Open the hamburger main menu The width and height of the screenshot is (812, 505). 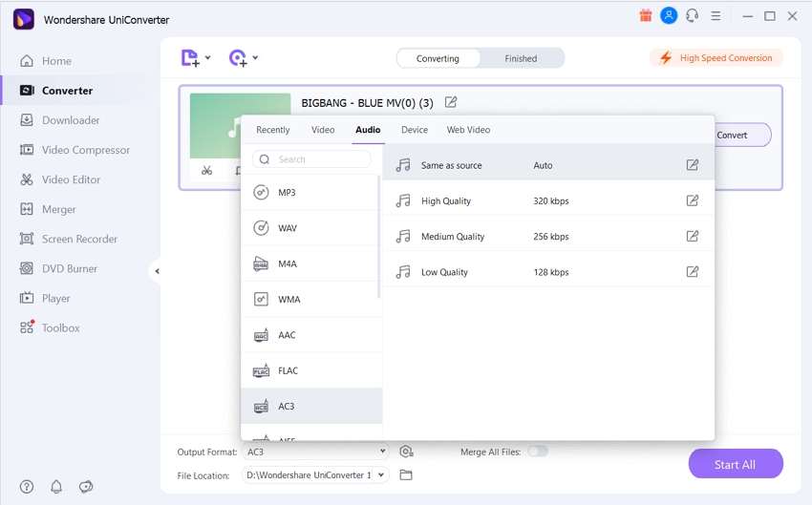point(716,16)
